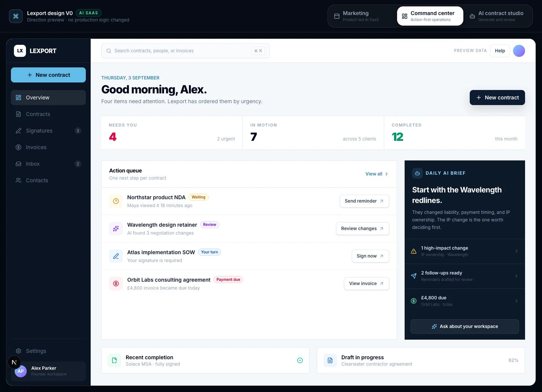
Task: Switch to the AI contract studio tab
Action: tap(498, 16)
